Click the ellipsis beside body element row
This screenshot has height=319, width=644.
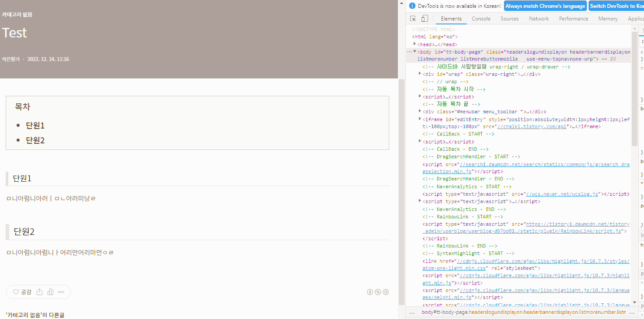click(x=409, y=52)
